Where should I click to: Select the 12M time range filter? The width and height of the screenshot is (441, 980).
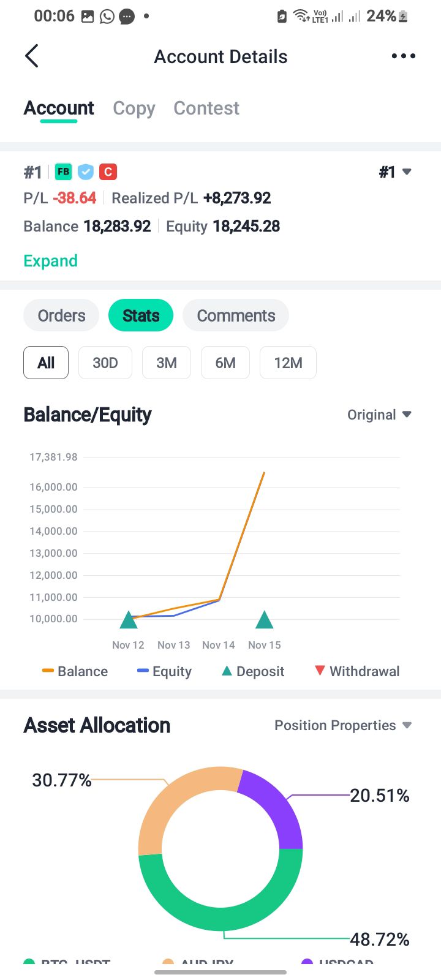coord(288,363)
